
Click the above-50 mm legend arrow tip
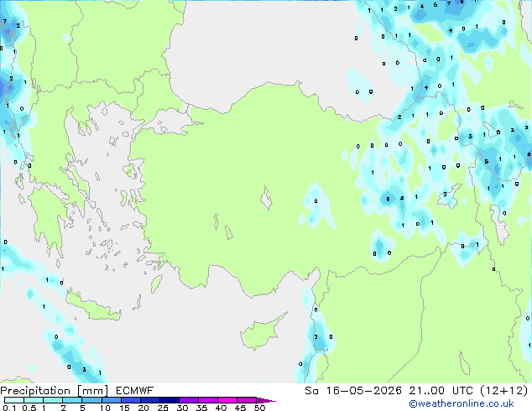[x=266, y=400]
